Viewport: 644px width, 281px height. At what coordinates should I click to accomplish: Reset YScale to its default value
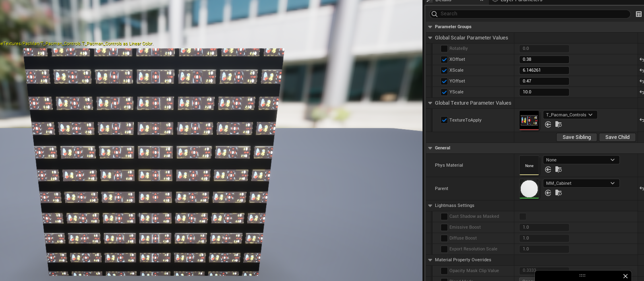(x=642, y=92)
